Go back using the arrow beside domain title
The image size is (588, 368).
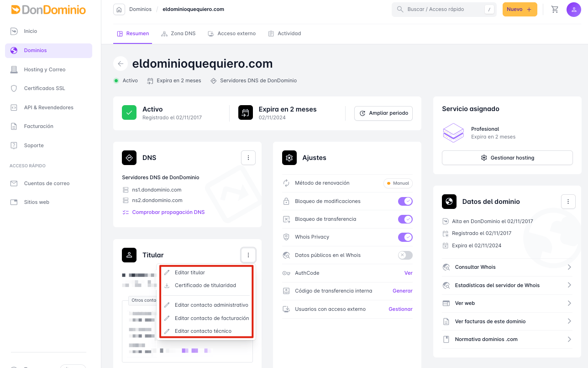tap(121, 64)
